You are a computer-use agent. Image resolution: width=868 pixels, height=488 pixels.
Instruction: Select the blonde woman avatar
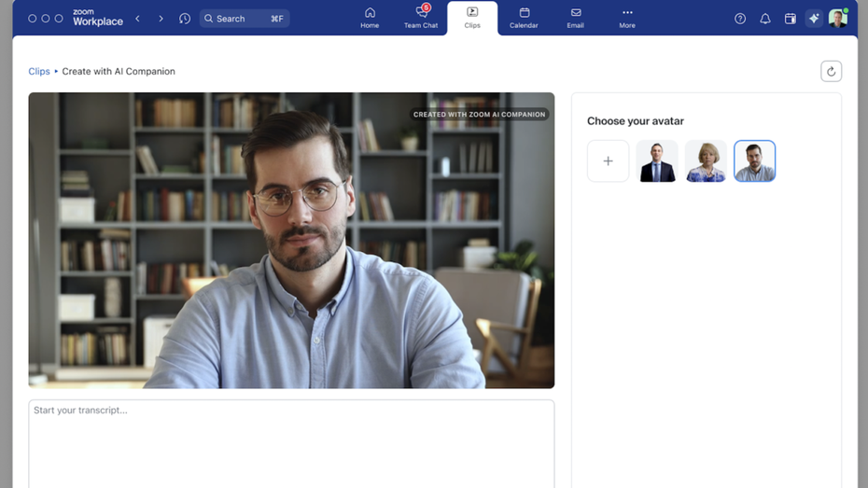(x=706, y=161)
